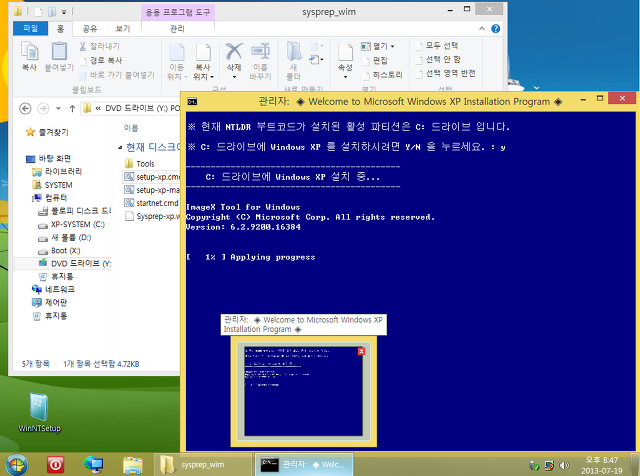The height and width of the screenshot is (476, 640).
Task: Switch to the Share ribbon tab
Action: coord(90,28)
